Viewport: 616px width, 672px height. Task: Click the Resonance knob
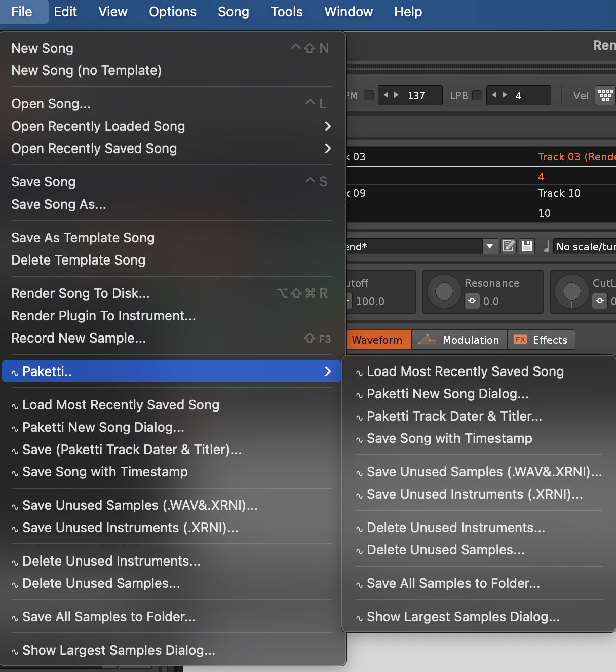click(x=444, y=291)
